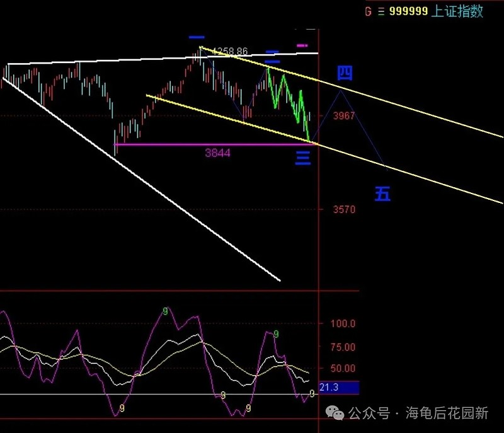Select the blue wave label 四
The height and width of the screenshot is (433, 504).
coord(345,73)
